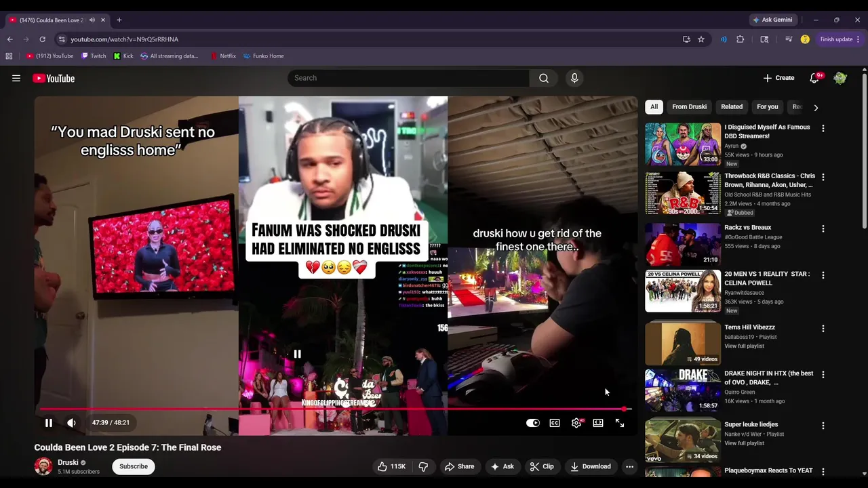The height and width of the screenshot is (488, 868).
Task: Open Rackz vs Breaux video title
Action: tap(747, 228)
